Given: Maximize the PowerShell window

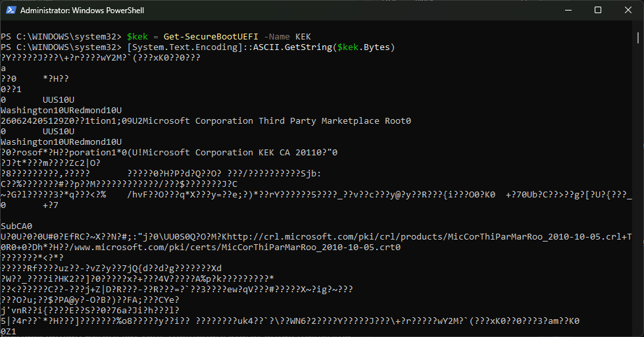Looking at the screenshot, I should [x=597, y=11].
